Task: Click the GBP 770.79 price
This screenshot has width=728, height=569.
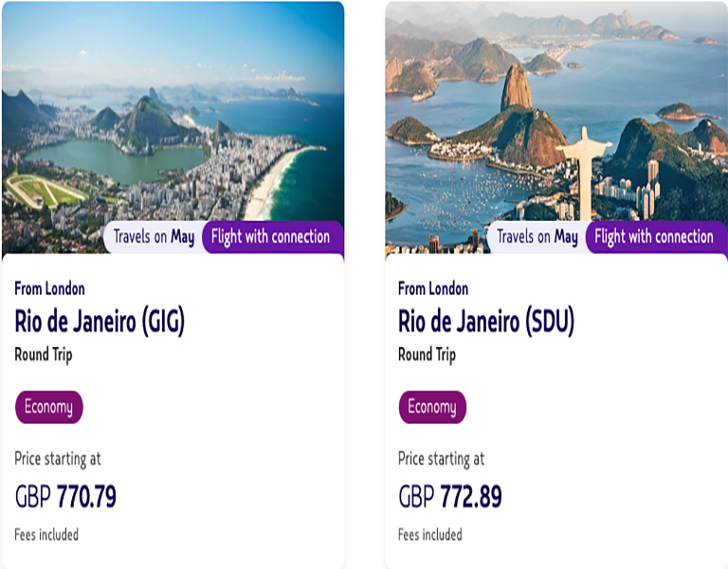Action: (65, 496)
